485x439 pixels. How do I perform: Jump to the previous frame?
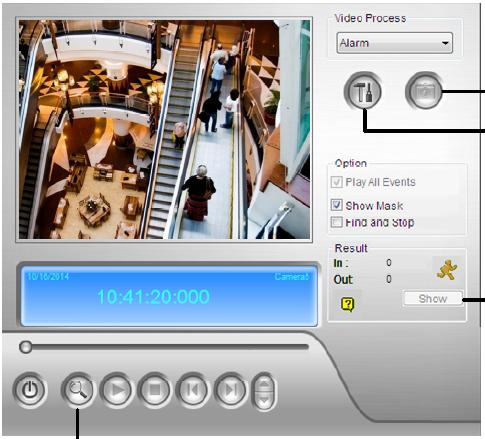click(x=193, y=390)
